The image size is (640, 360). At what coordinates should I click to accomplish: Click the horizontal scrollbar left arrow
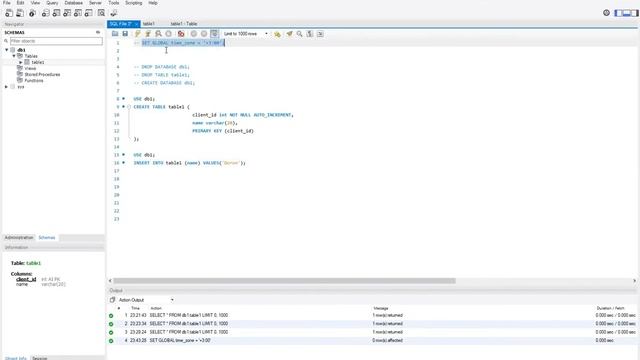pyautogui.click(x=110, y=281)
